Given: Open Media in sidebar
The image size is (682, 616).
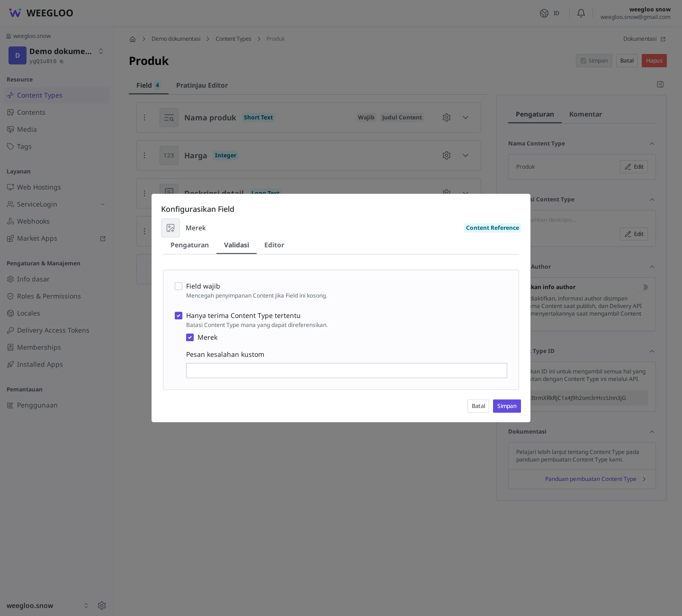Looking at the screenshot, I should point(57,129).
